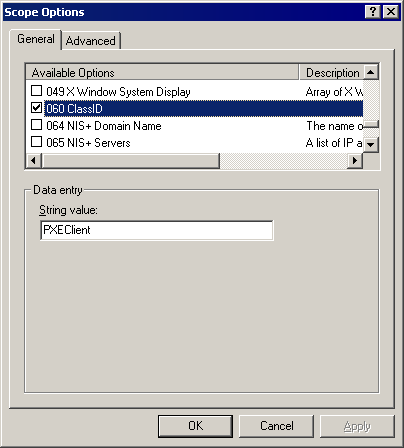The height and width of the screenshot is (448, 404).
Task: Click the 'Array of X W' description cell
Action: click(334, 92)
